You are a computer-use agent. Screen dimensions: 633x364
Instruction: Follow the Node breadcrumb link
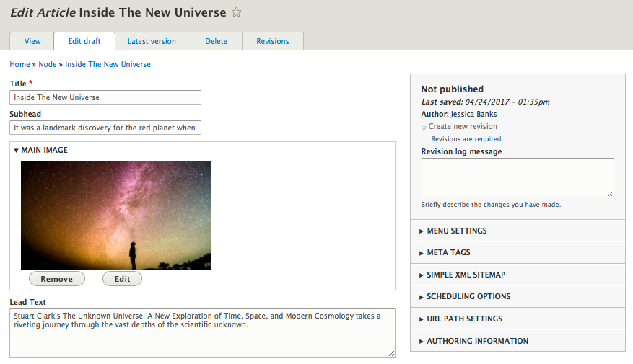[48, 64]
